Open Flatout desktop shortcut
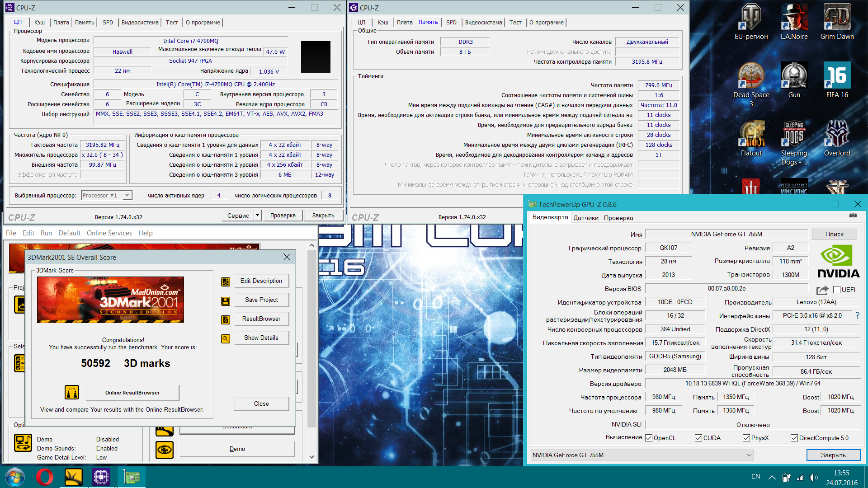Screen dimensions: 868x488 pyautogui.click(x=751, y=138)
